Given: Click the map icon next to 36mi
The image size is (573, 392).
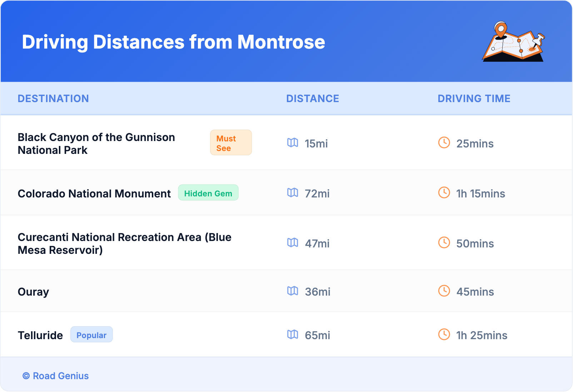Looking at the screenshot, I should coord(293,291).
